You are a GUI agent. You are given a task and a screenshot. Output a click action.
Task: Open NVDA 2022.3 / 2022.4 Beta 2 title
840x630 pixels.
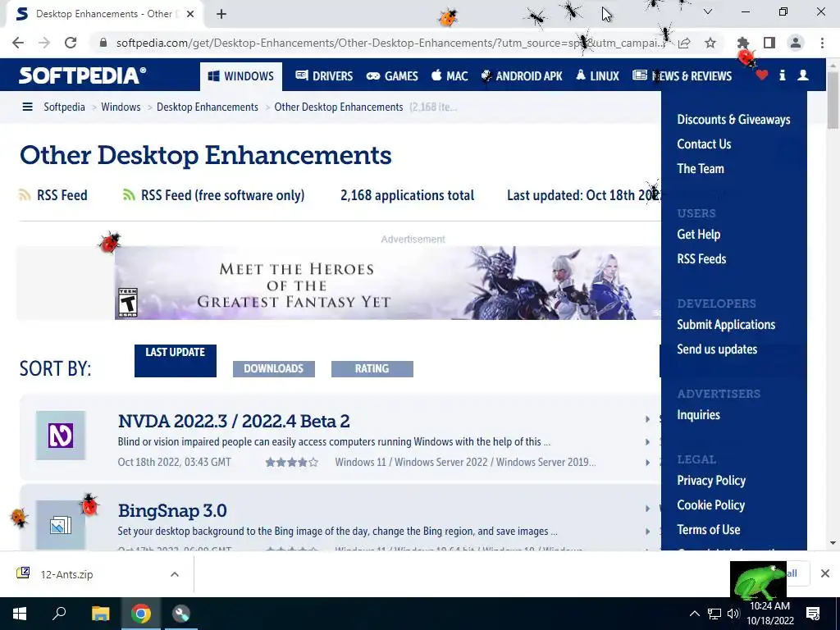point(234,421)
